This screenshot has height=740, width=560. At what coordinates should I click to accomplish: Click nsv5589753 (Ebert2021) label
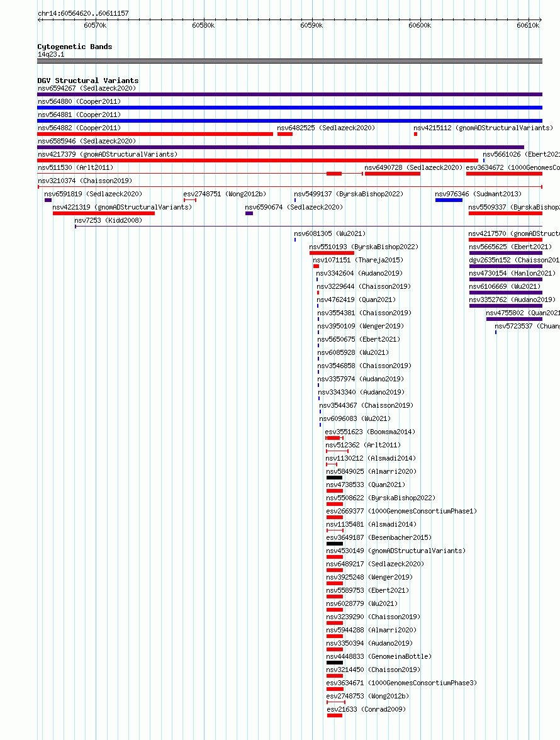[x=367, y=590]
